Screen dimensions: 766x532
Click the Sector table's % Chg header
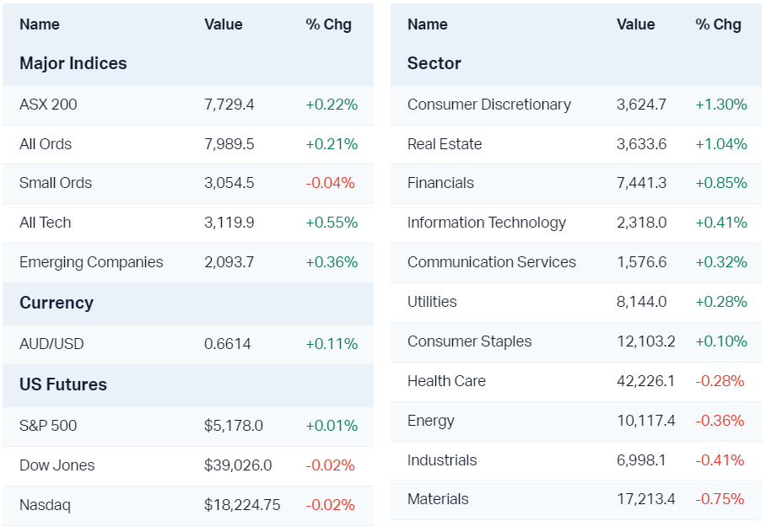click(x=718, y=24)
